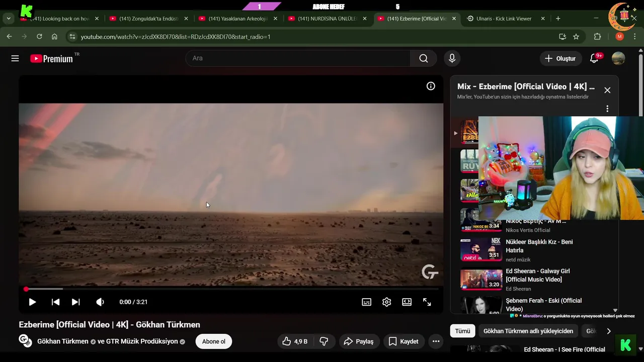Subscribe with Abone ol button

[214, 341]
